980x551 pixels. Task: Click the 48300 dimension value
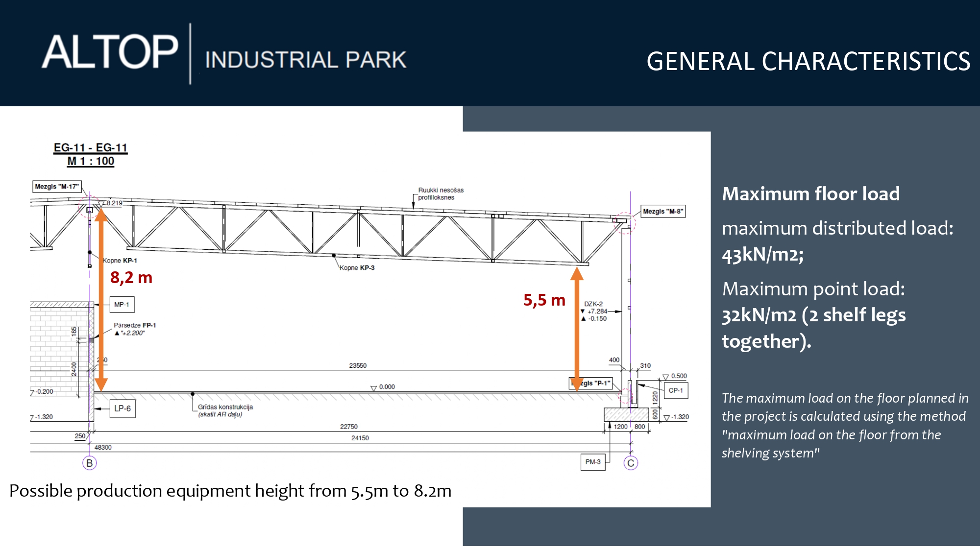(x=103, y=448)
